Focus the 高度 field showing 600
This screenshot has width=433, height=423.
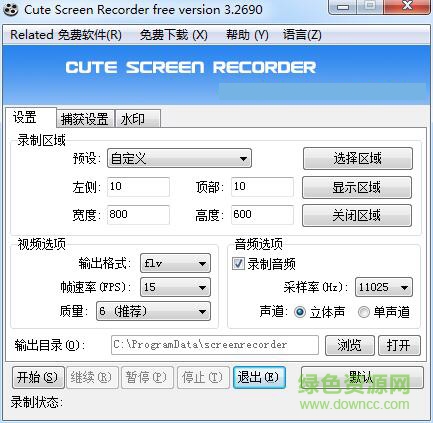[262, 215]
